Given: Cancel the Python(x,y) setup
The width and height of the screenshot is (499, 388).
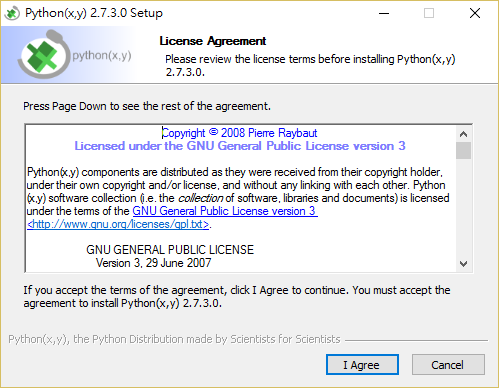Looking at the screenshot, I should [x=448, y=365].
